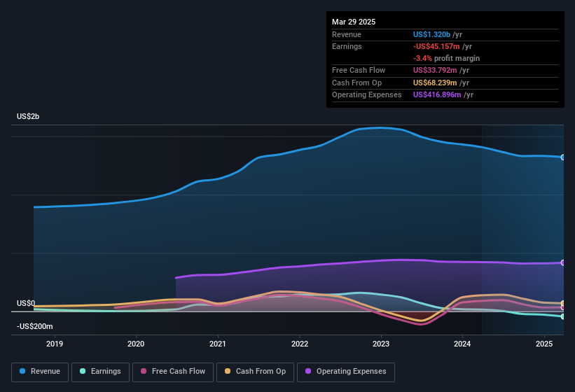Click the 2022 x-axis label

(300, 344)
